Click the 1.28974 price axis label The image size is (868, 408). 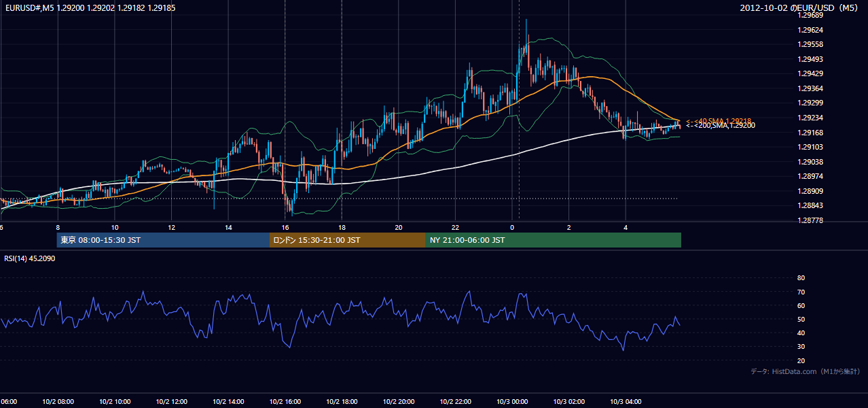pyautogui.click(x=811, y=176)
